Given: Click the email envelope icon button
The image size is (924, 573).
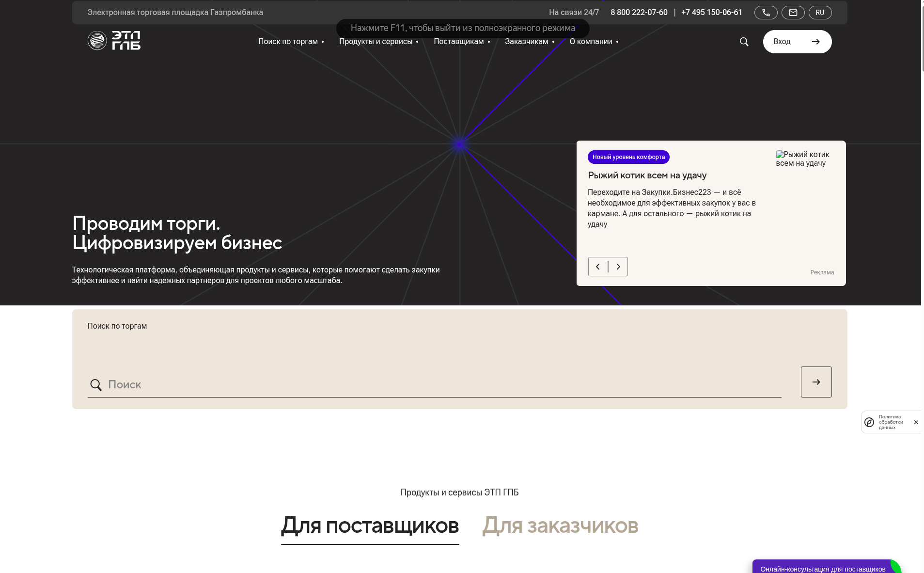Looking at the screenshot, I should (793, 13).
